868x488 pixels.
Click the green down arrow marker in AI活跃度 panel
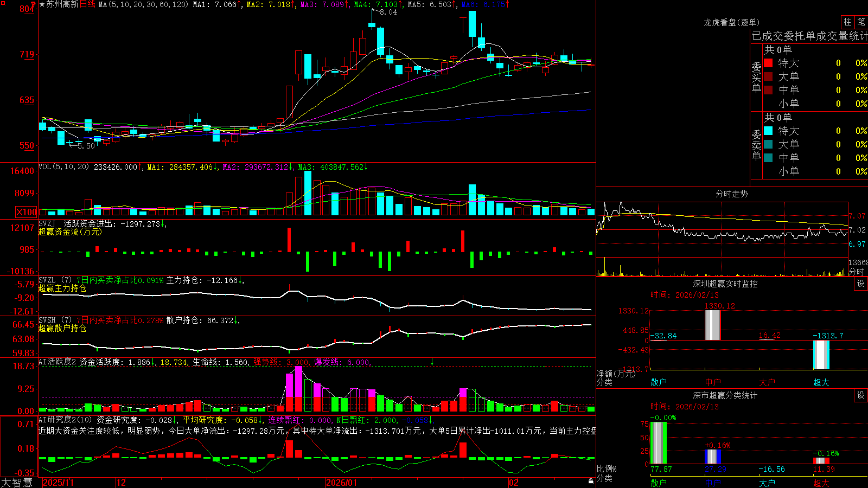pyautogui.click(x=432, y=362)
